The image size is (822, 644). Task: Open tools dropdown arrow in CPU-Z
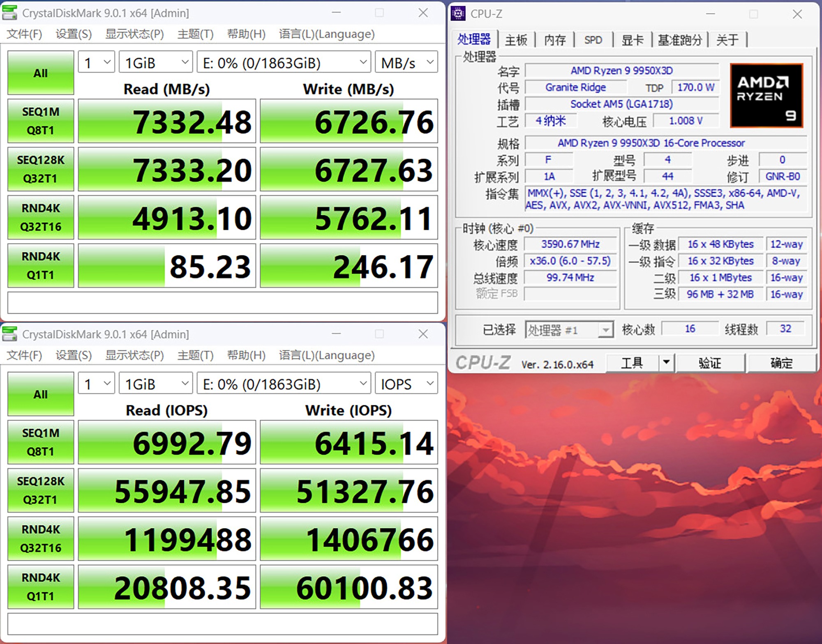(x=666, y=363)
